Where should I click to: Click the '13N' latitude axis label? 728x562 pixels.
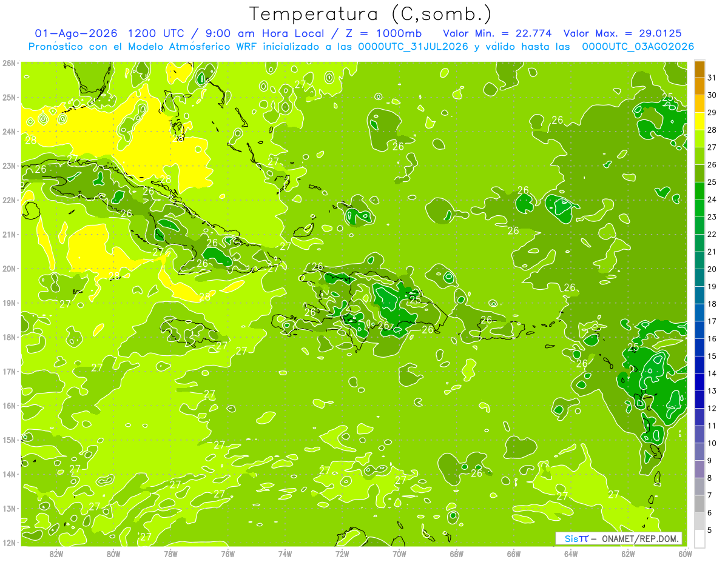click(x=9, y=509)
